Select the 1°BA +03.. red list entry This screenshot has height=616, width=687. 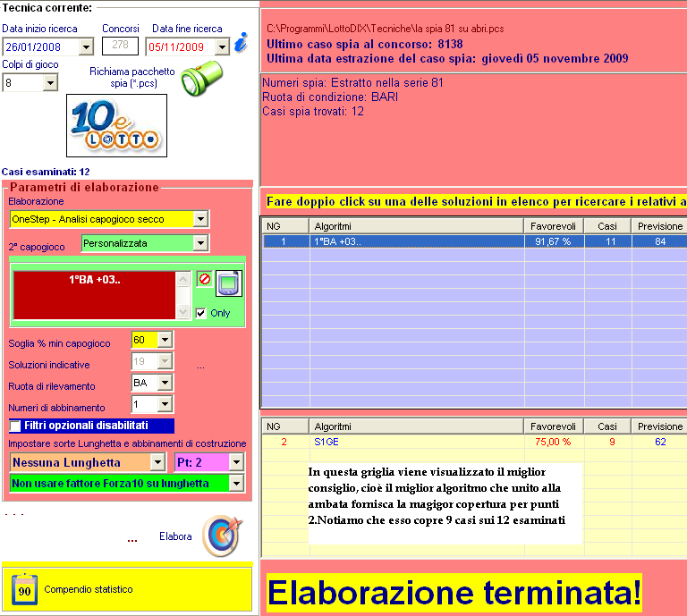95,279
